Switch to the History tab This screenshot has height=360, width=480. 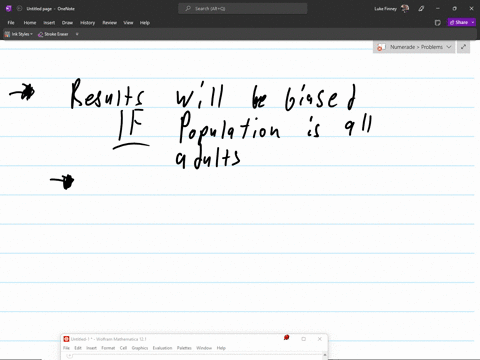click(x=88, y=23)
